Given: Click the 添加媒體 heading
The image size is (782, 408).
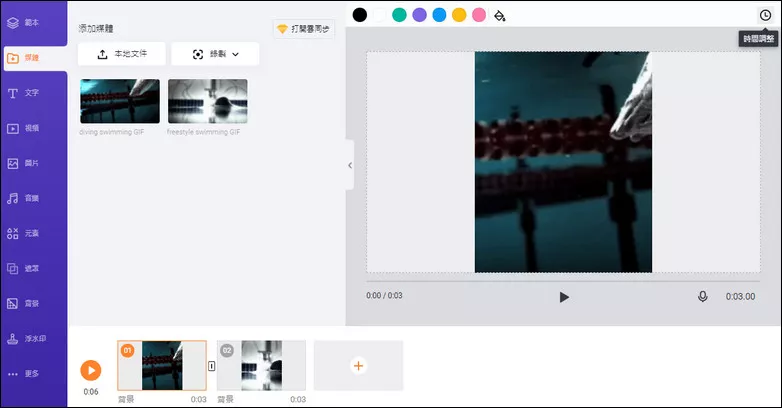Looking at the screenshot, I should tap(96, 28).
